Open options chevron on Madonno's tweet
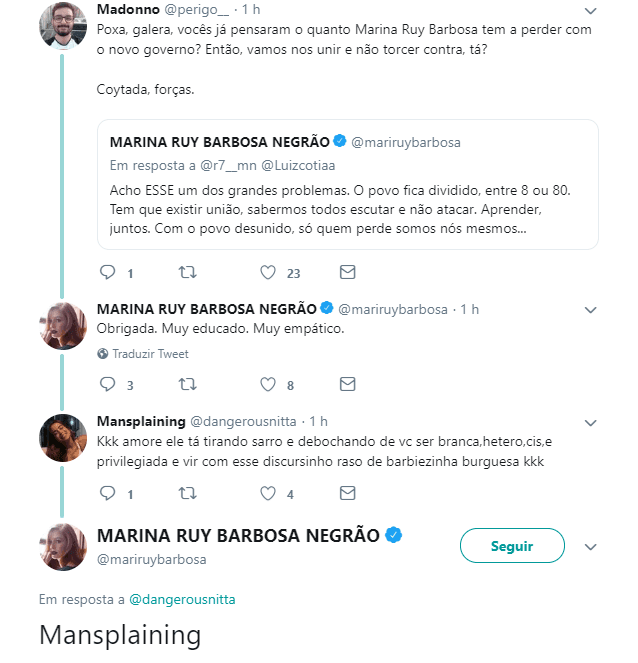 [590, 11]
